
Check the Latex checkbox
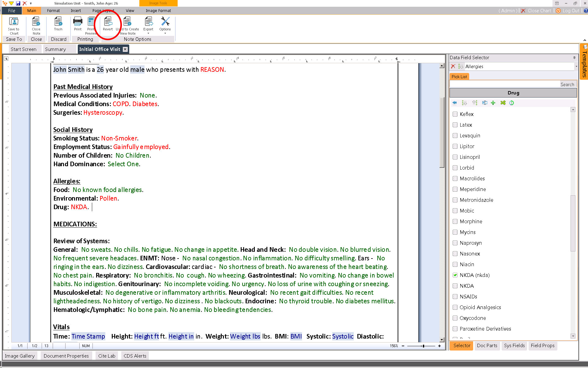455,125
